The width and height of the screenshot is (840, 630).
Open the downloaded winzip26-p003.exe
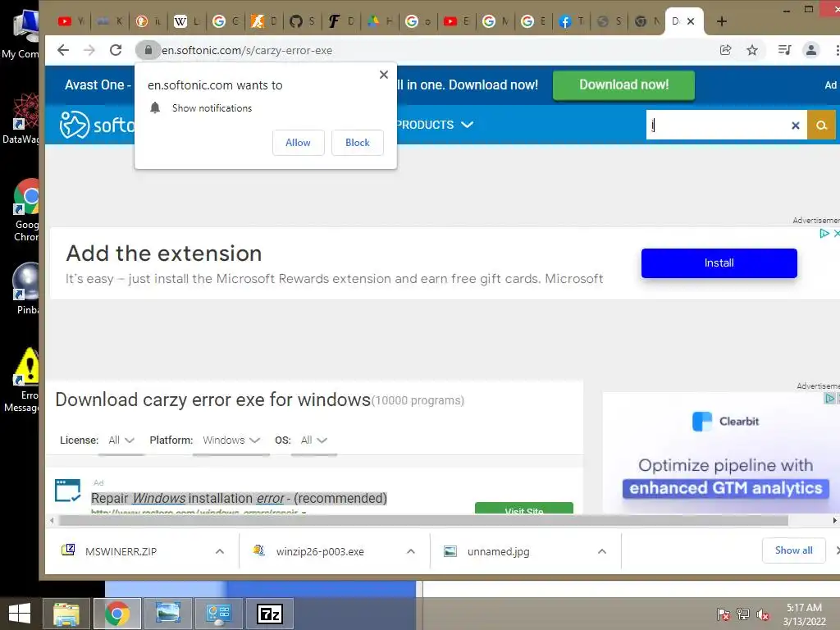point(320,551)
